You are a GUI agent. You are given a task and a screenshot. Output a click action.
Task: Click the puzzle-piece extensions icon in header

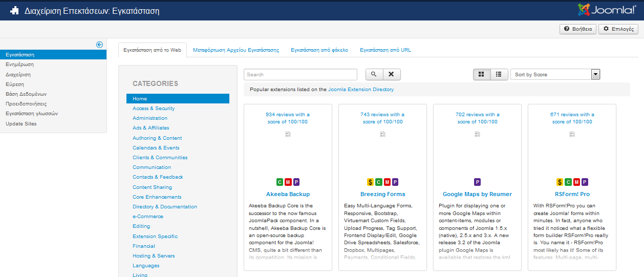click(14, 10)
